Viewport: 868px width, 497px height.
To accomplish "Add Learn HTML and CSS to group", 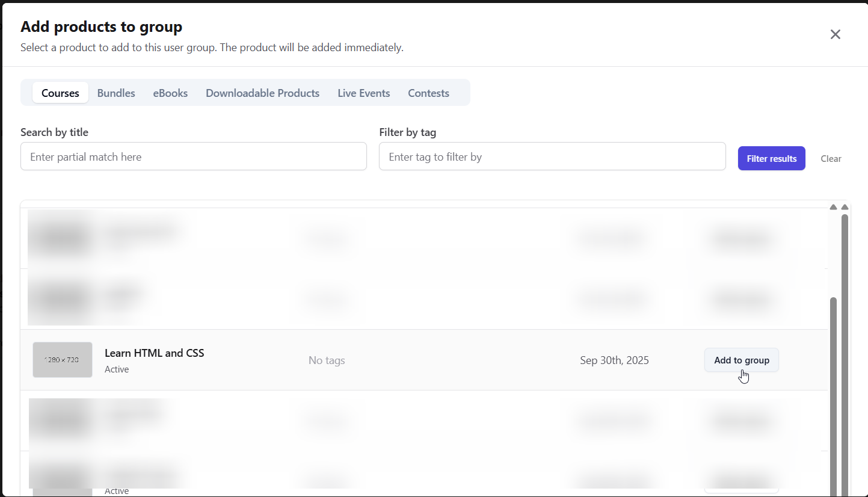I will tap(741, 360).
